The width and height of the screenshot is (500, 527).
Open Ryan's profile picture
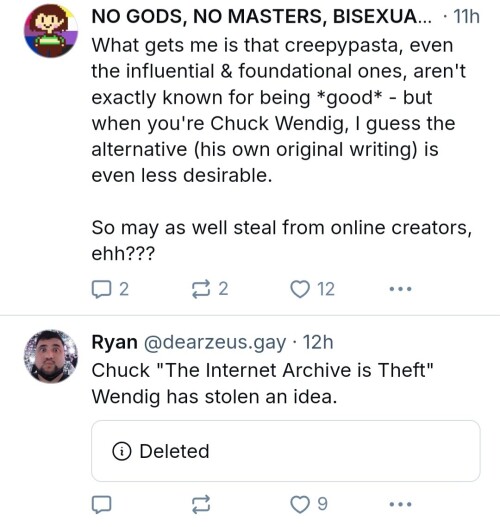[x=51, y=356]
